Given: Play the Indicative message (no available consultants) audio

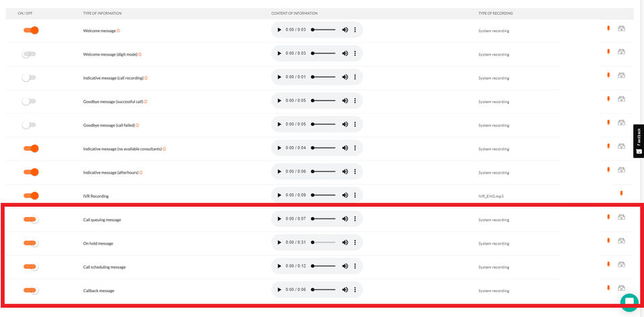Looking at the screenshot, I should 279,148.
